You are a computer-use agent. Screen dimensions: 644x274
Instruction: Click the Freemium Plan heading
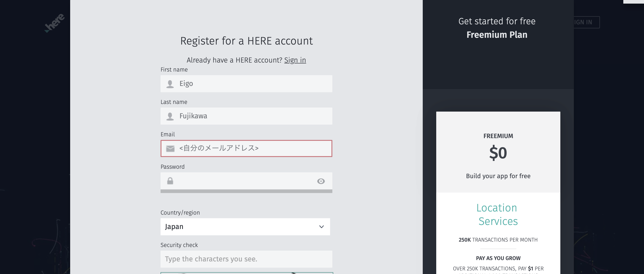(x=497, y=35)
